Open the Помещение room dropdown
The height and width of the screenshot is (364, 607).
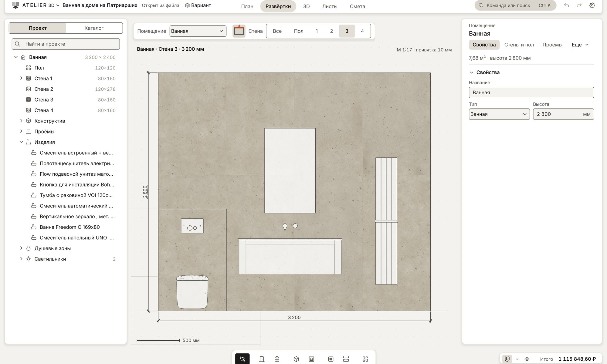pyautogui.click(x=198, y=31)
